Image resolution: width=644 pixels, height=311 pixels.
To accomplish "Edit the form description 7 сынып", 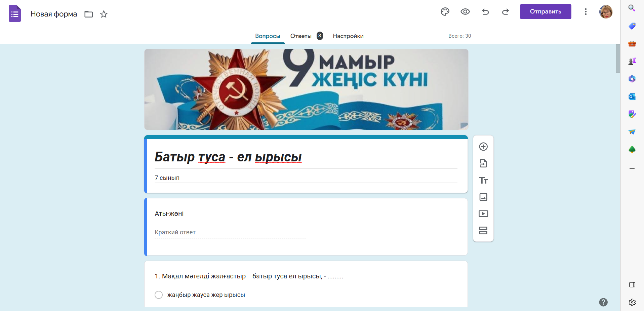I will pyautogui.click(x=306, y=178).
